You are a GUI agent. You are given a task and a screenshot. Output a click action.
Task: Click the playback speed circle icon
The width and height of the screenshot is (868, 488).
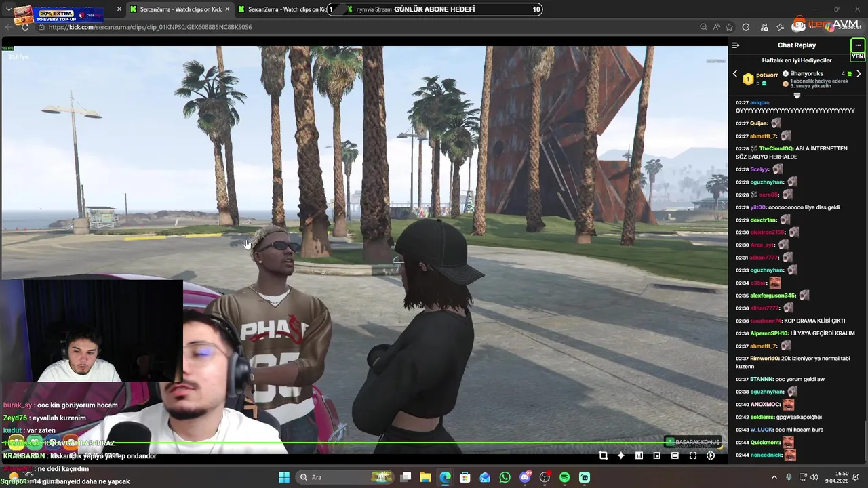[711, 455]
